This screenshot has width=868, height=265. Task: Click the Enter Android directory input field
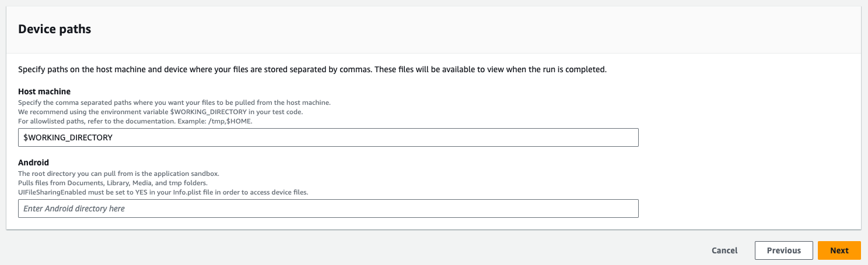[328, 209]
